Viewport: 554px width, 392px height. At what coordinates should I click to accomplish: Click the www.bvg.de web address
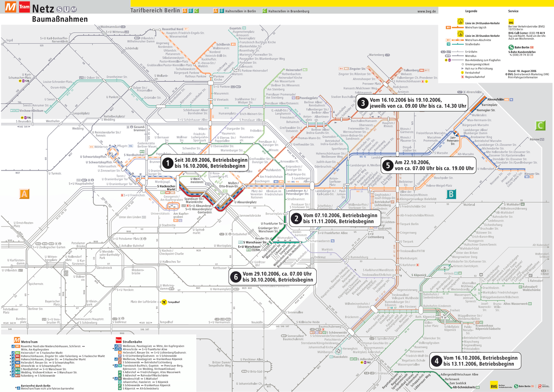point(427,11)
